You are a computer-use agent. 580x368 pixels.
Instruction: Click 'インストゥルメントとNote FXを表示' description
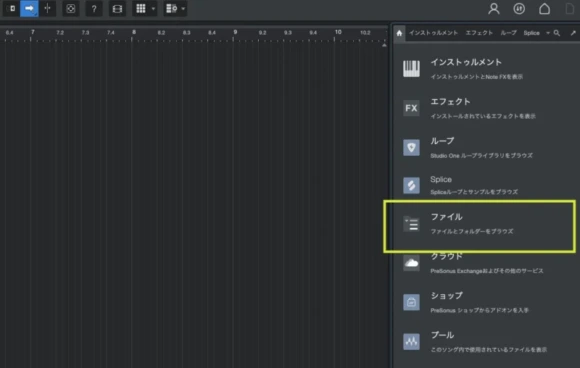tap(476, 77)
